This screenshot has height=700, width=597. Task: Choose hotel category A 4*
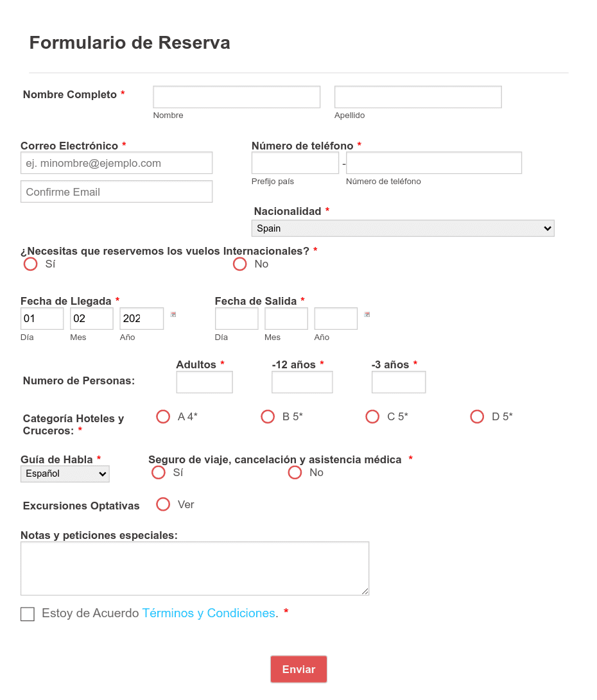point(163,416)
